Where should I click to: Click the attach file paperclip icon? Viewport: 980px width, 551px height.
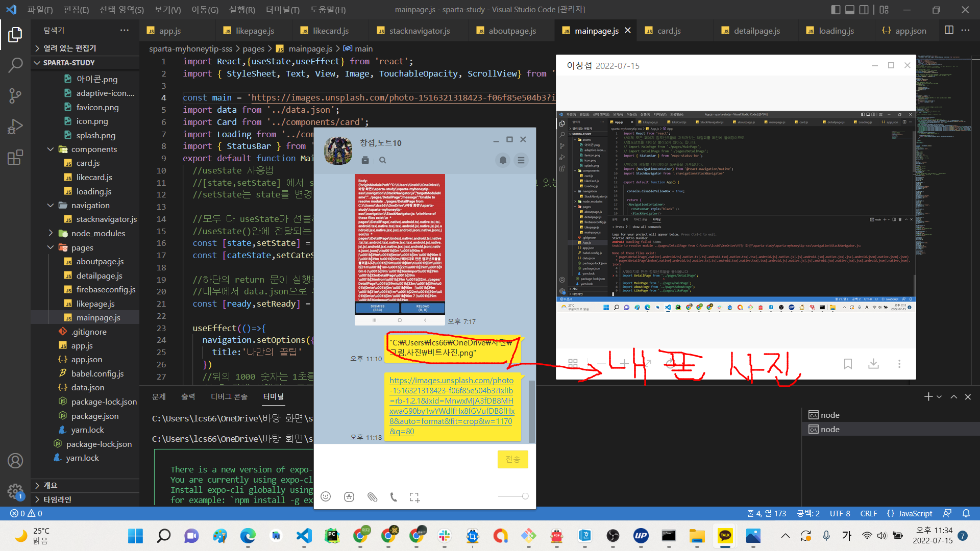(x=373, y=496)
